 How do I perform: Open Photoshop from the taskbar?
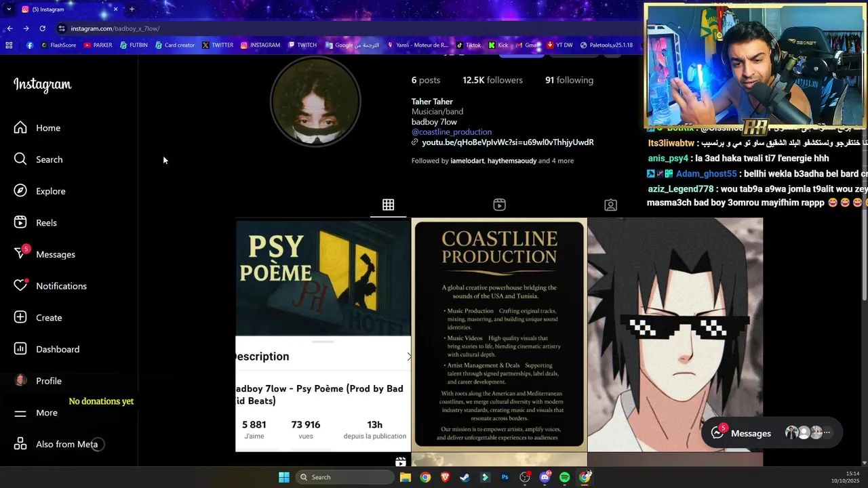click(505, 477)
